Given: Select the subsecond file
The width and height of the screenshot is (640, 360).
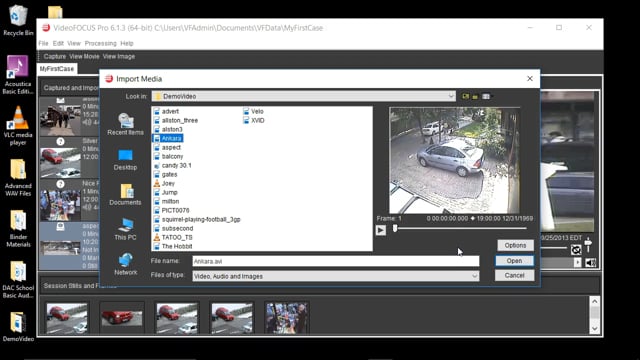Looking at the screenshot, I should pyautogui.click(x=173, y=228).
